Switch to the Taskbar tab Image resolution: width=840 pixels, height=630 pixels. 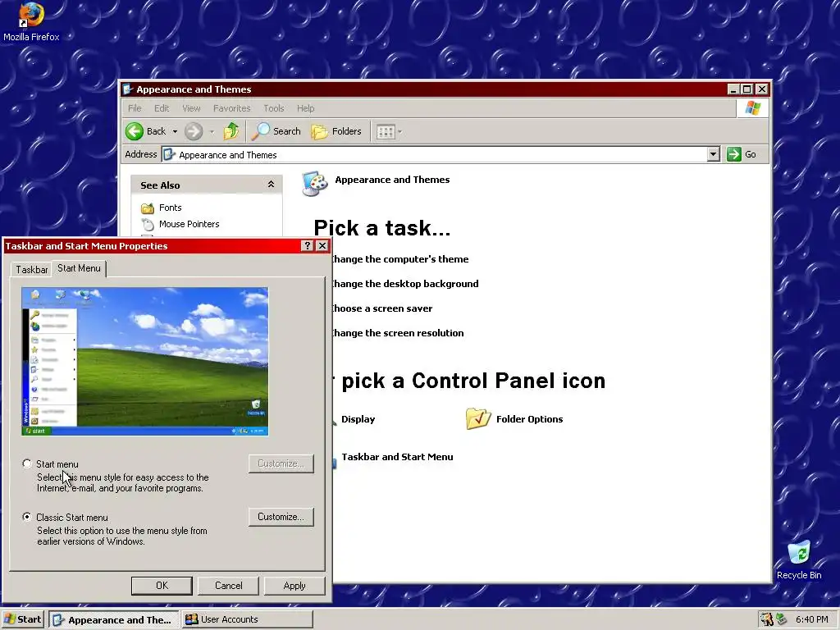click(x=32, y=269)
